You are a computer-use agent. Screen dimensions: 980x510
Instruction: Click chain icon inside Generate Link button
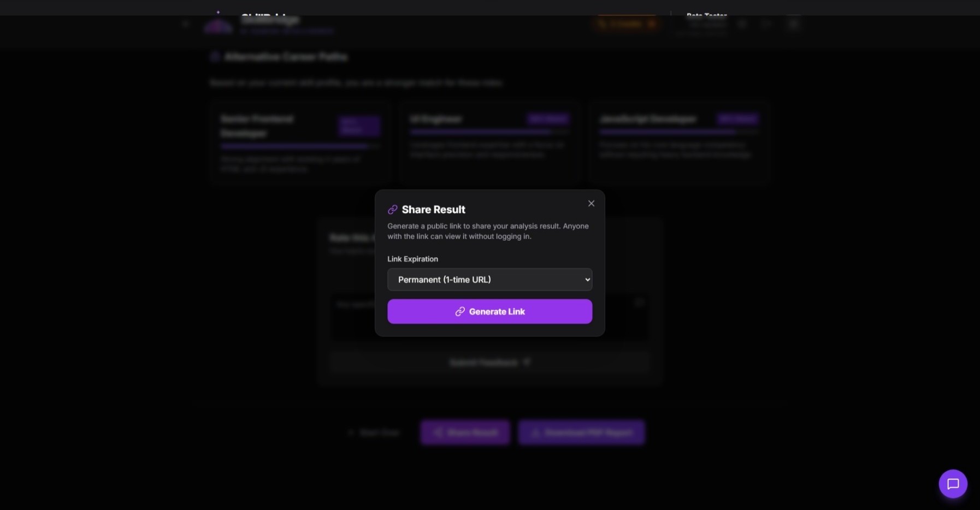(x=460, y=311)
